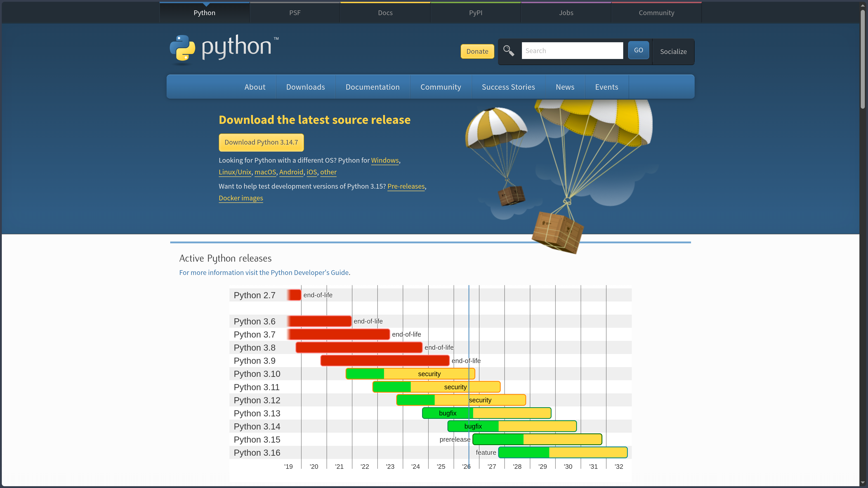Follow the macOS download link
Viewport: 868px width, 488px height.
point(265,172)
